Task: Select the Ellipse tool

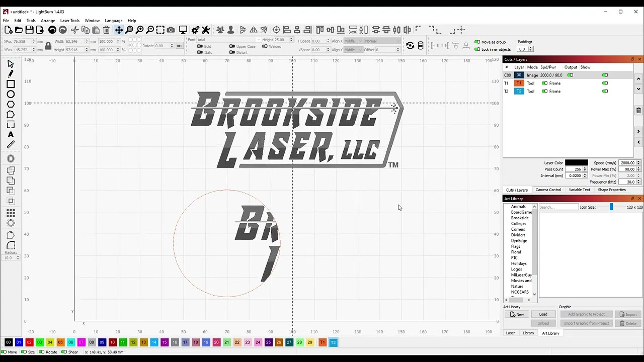Action: pyautogui.click(x=11, y=94)
